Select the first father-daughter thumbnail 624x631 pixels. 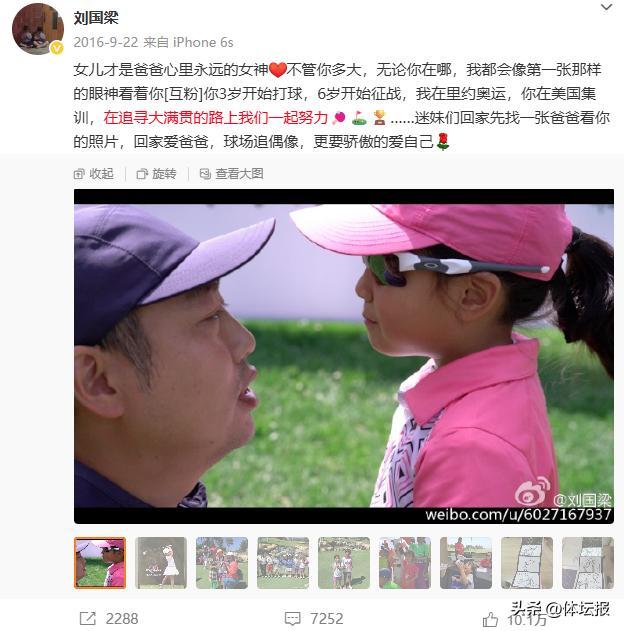[100, 563]
